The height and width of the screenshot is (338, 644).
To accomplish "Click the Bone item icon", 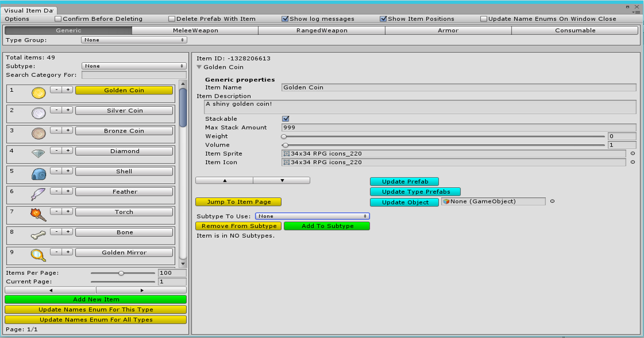I will (x=38, y=233).
